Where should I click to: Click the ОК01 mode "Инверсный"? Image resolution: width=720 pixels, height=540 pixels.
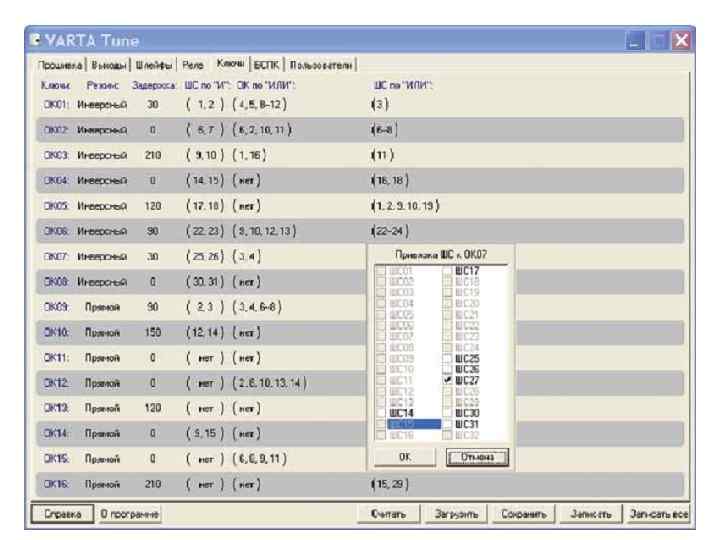pyautogui.click(x=102, y=105)
